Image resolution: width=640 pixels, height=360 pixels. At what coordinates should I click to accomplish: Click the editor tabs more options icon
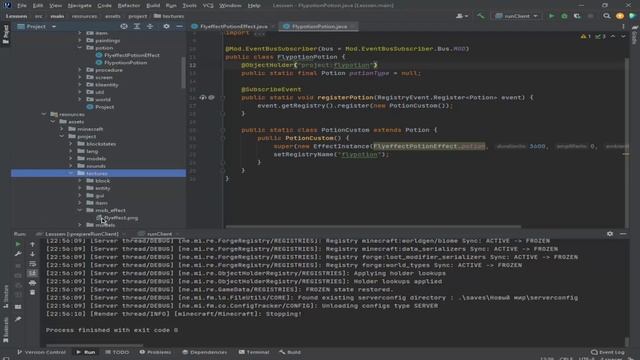point(623,27)
